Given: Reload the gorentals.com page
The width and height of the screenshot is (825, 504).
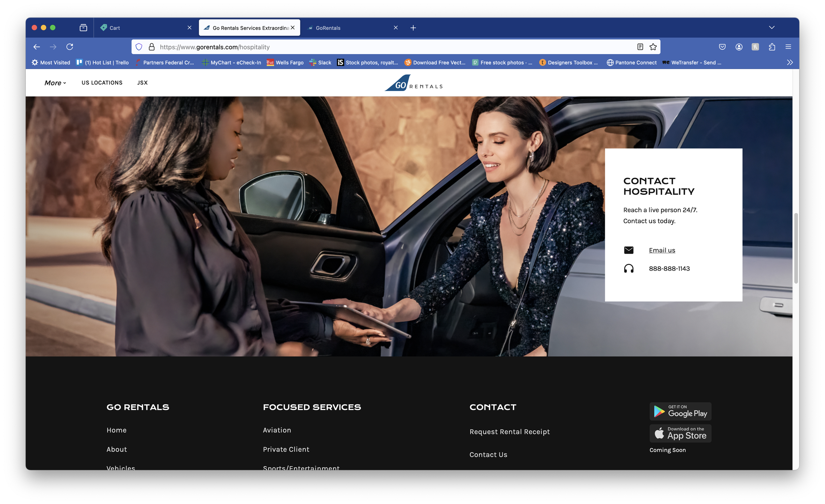Looking at the screenshot, I should point(70,47).
